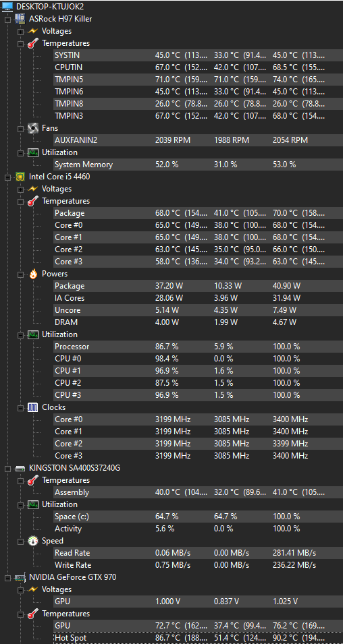
Task: Expand Voltages under Intel Core i5 4460
Action: pos(20,189)
